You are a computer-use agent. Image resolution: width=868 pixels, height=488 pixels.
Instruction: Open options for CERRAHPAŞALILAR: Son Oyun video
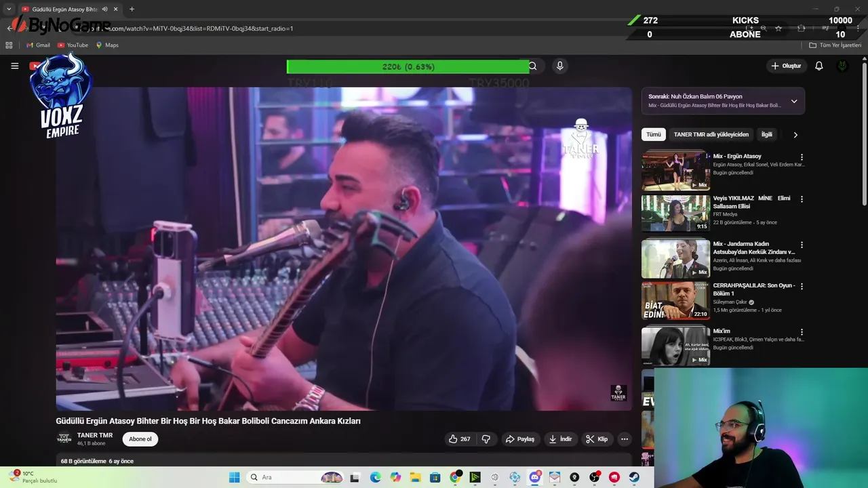tap(802, 286)
